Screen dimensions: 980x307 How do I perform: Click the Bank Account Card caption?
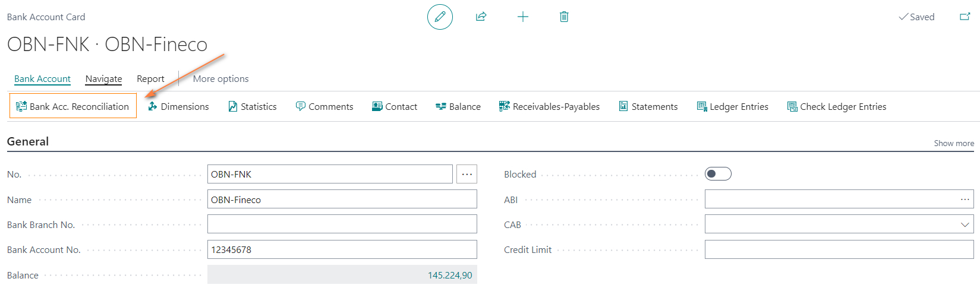pyautogui.click(x=46, y=17)
